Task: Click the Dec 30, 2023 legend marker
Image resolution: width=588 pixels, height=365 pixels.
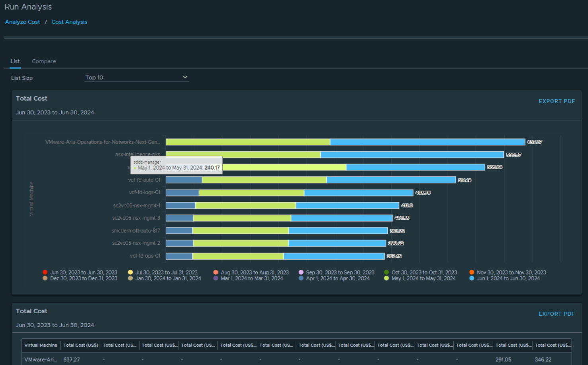Action: (45, 279)
